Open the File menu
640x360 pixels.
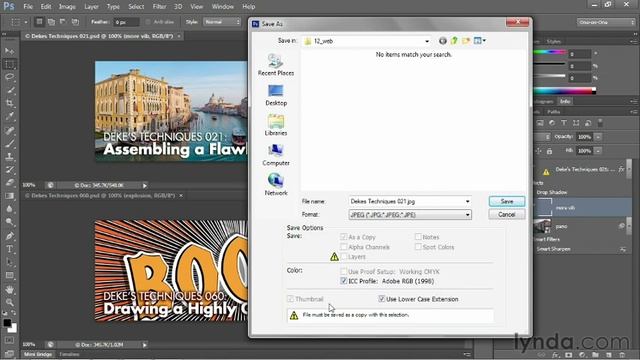coord(28,7)
